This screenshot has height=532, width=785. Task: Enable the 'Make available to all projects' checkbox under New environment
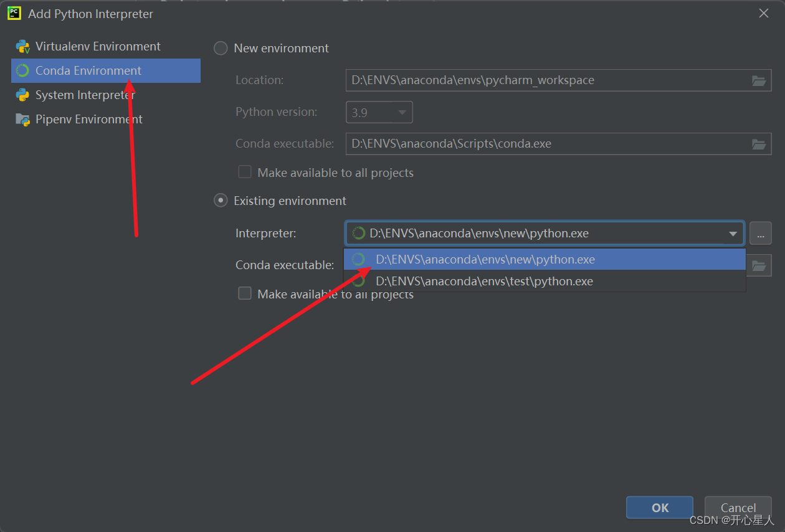[245, 172]
